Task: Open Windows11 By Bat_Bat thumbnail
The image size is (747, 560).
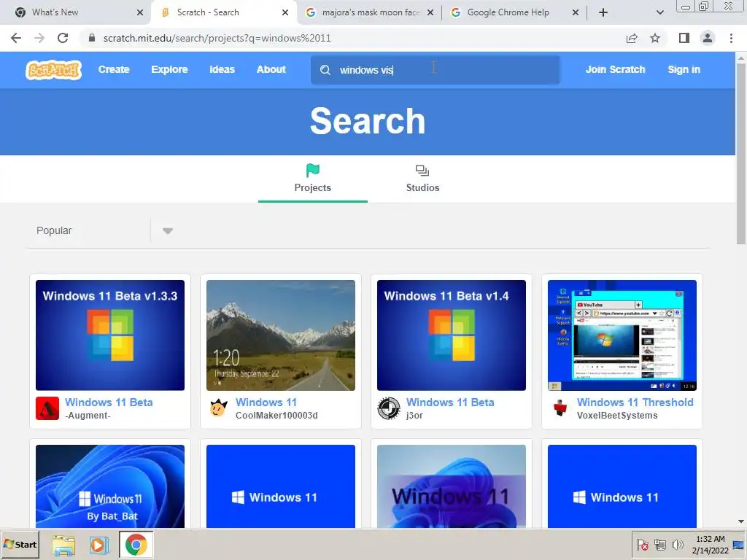Action: point(110,486)
